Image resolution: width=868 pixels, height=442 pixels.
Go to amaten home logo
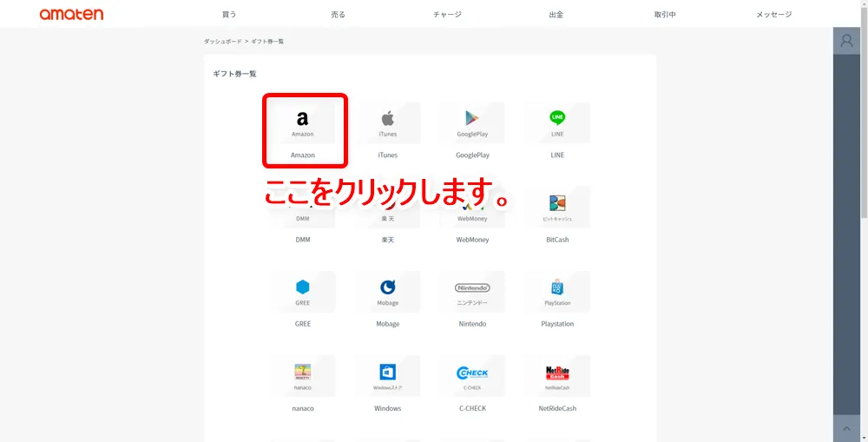71,15
